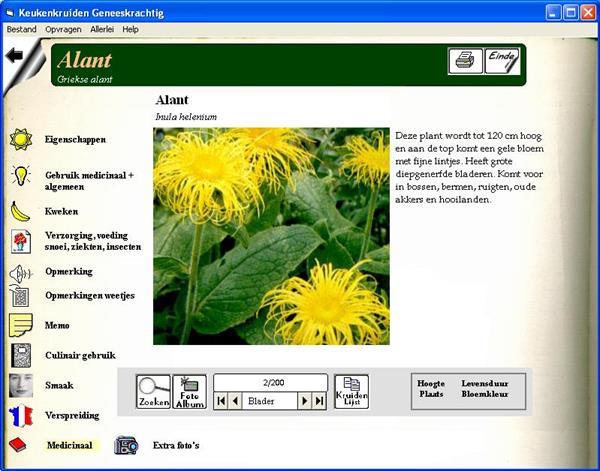Open the Allerlei menu
Image resolution: width=600 pixels, height=471 pixels.
[102, 29]
